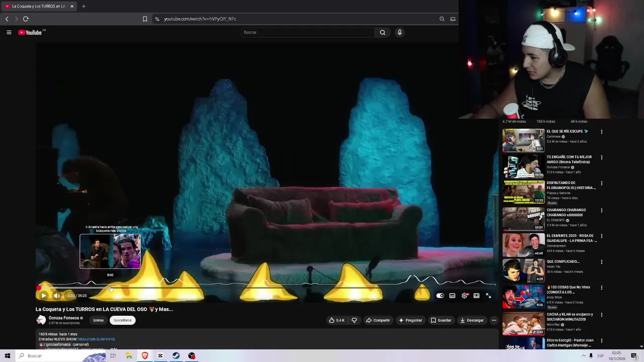Image resolution: width=644 pixels, height=362 pixels.
Task: Click the Suscribirse button
Action: coord(122,320)
